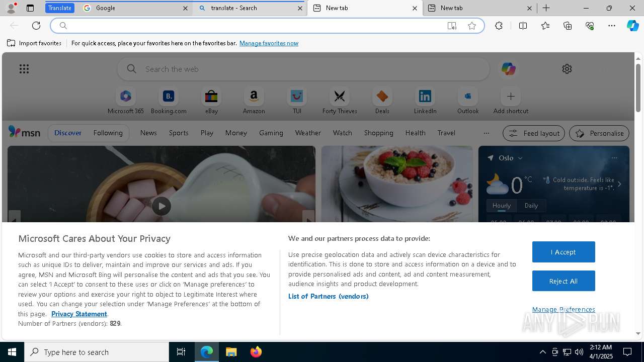
Task: Select the Daily weather tab
Action: pyautogui.click(x=531, y=206)
